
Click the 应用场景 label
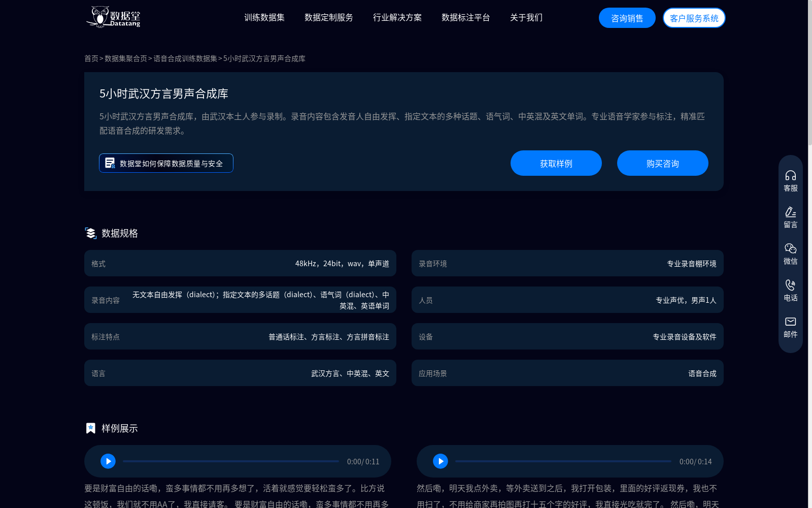click(433, 373)
